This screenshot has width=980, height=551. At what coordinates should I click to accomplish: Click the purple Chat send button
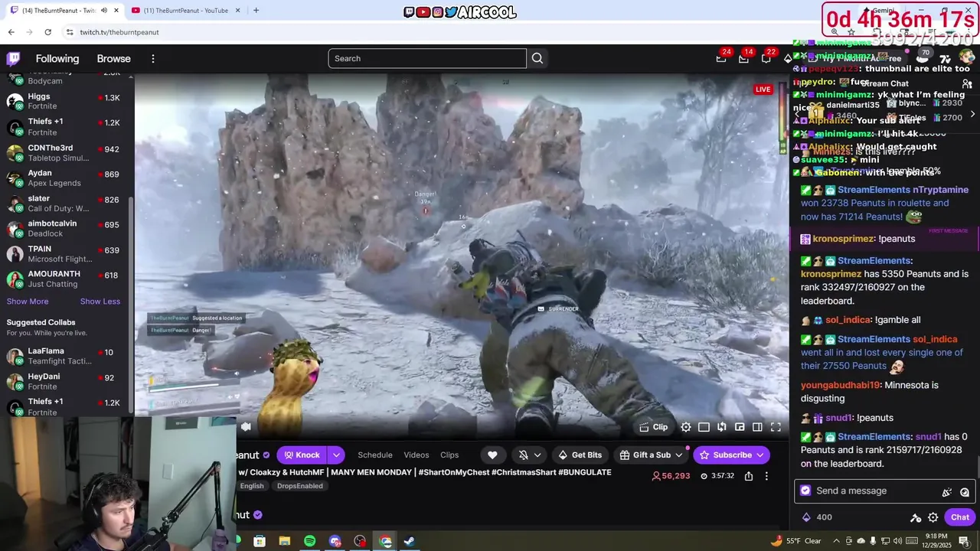960,517
